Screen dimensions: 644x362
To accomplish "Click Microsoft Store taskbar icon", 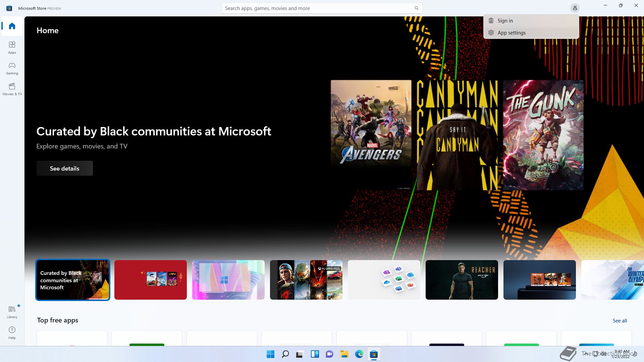I will pos(374,354).
